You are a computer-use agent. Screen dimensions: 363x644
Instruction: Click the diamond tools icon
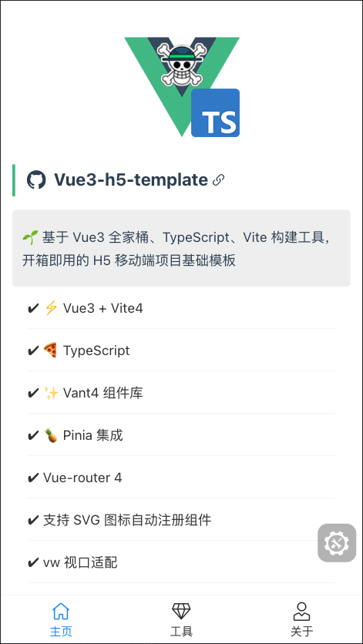[x=181, y=611]
